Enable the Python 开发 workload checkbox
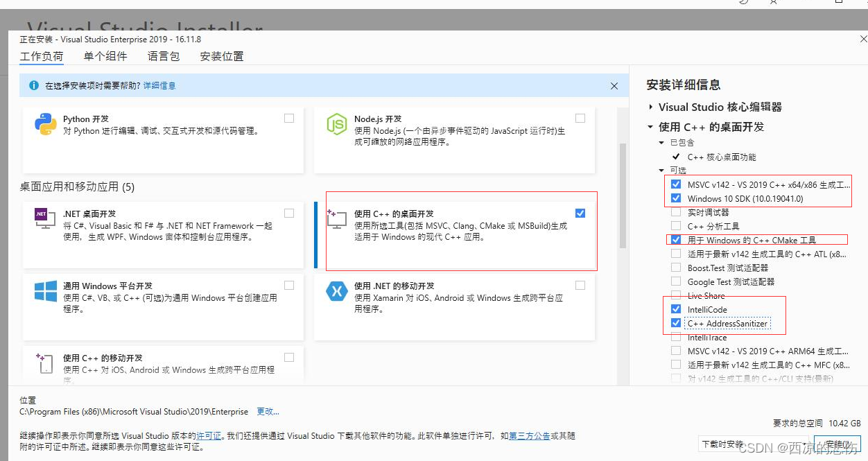The height and width of the screenshot is (461, 868). [x=289, y=118]
